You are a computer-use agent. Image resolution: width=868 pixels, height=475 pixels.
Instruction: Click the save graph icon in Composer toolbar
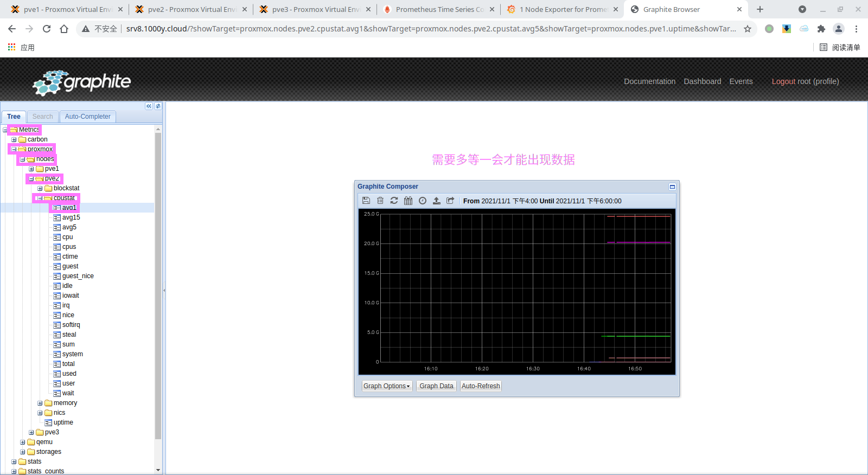[x=366, y=201]
